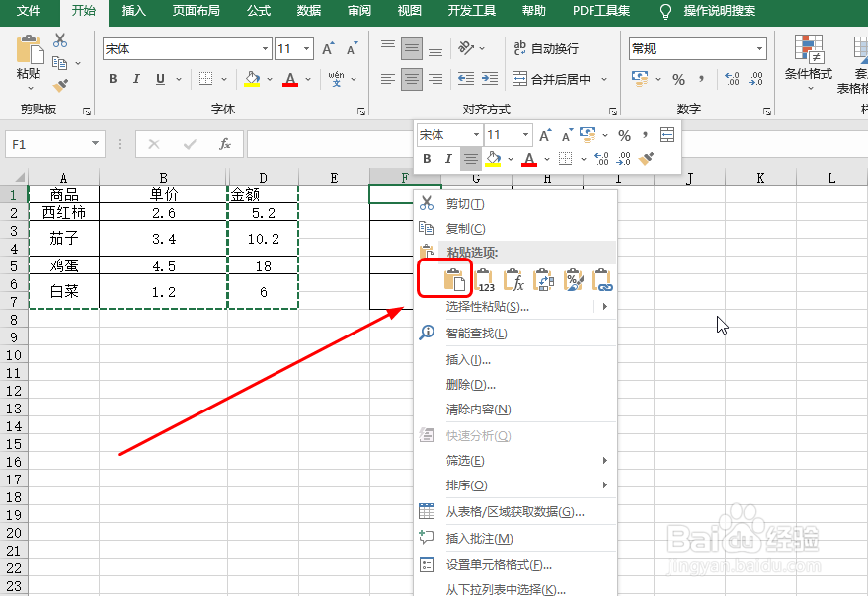The image size is (868, 596).
Task: Apply Percent Style from the mini toolbar
Action: point(623,135)
